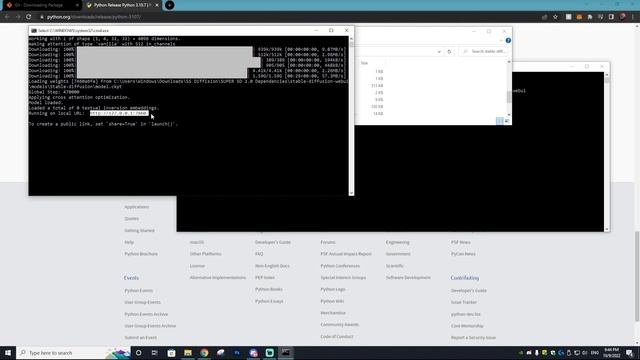Open File Explorer from the taskbar

click(188, 353)
